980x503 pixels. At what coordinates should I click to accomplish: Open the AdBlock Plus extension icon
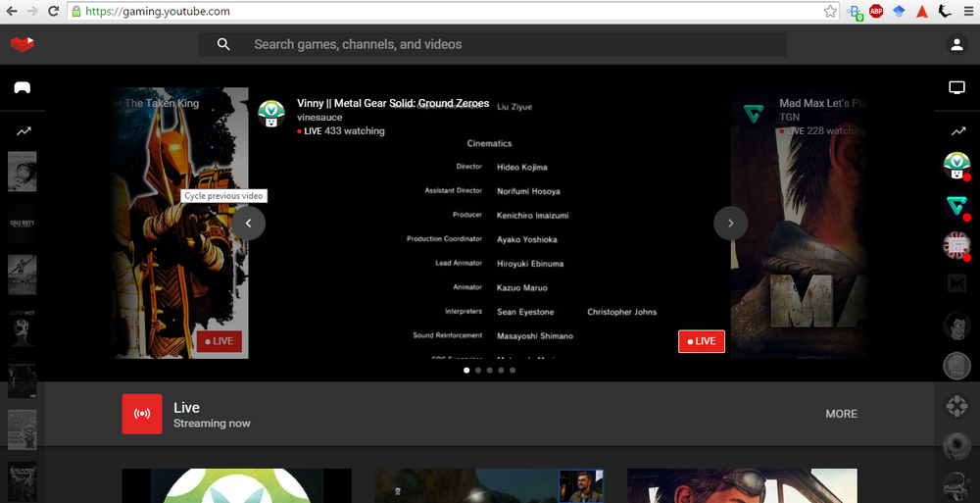[x=877, y=12]
